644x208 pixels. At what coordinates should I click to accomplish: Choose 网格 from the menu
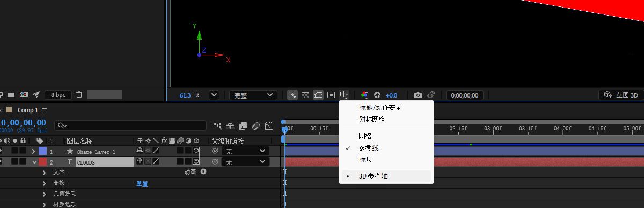coord(365,136)
